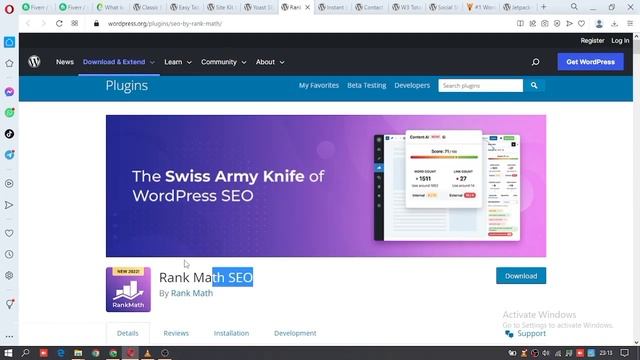Switch to the Yoast browser tab
Image resolution: width=640 pixels, height=360 pixels.
point(259,7)
